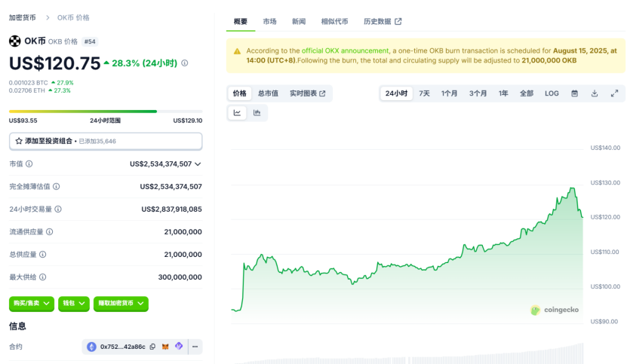Click 添加至投资组合 button
This screenshot has height=364, width=627.
106,141
